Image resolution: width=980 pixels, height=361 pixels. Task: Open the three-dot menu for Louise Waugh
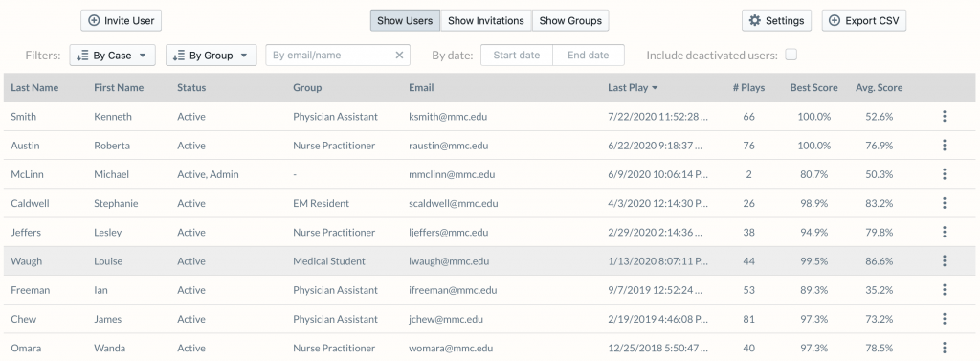click(945, 260)
